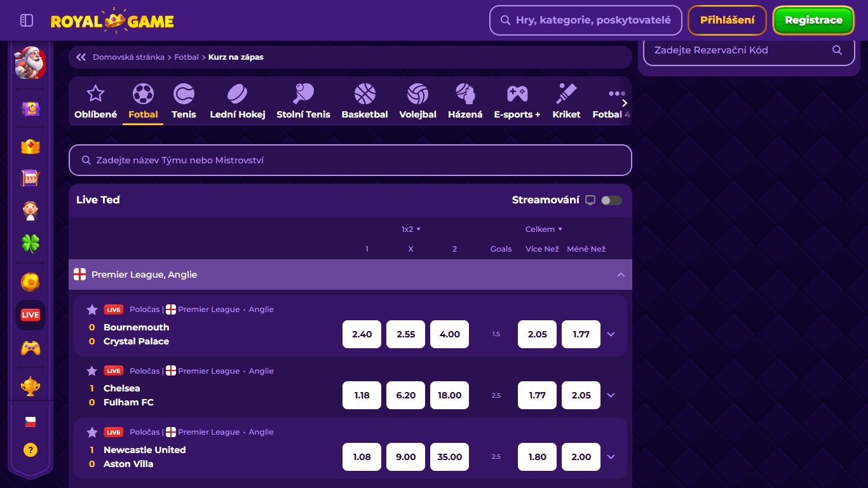Open the game controller sidebar icon
Screen dimensions: 868x488
tap(31, 348)
